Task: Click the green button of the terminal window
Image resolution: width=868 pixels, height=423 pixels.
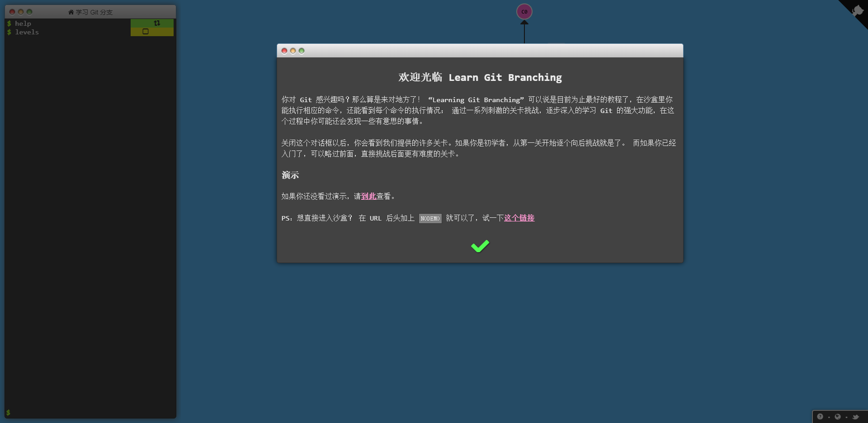Action: 29,12
